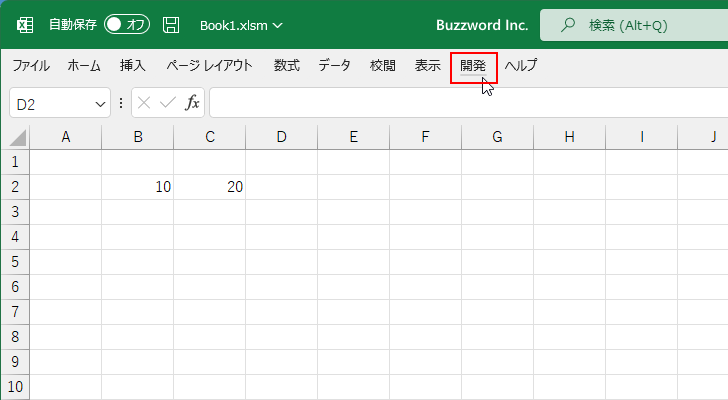Select column I header
Screen dimensions: 728x400
(642, 137)
